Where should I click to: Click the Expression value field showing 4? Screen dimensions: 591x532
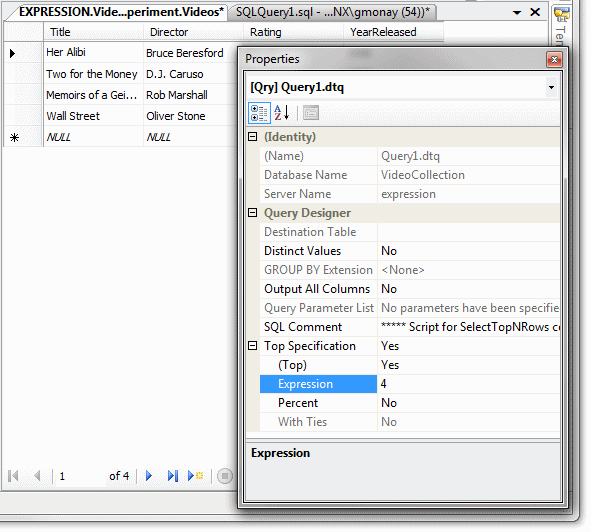469,384
